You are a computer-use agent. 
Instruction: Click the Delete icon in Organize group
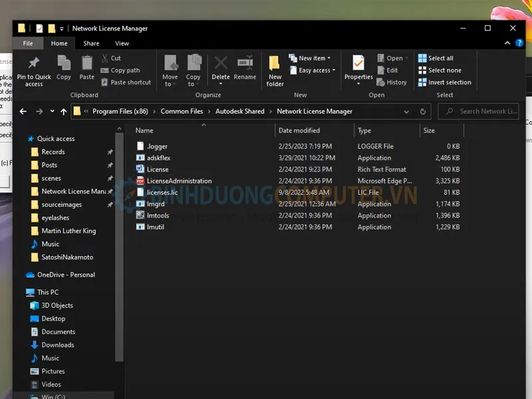(220, 65)
